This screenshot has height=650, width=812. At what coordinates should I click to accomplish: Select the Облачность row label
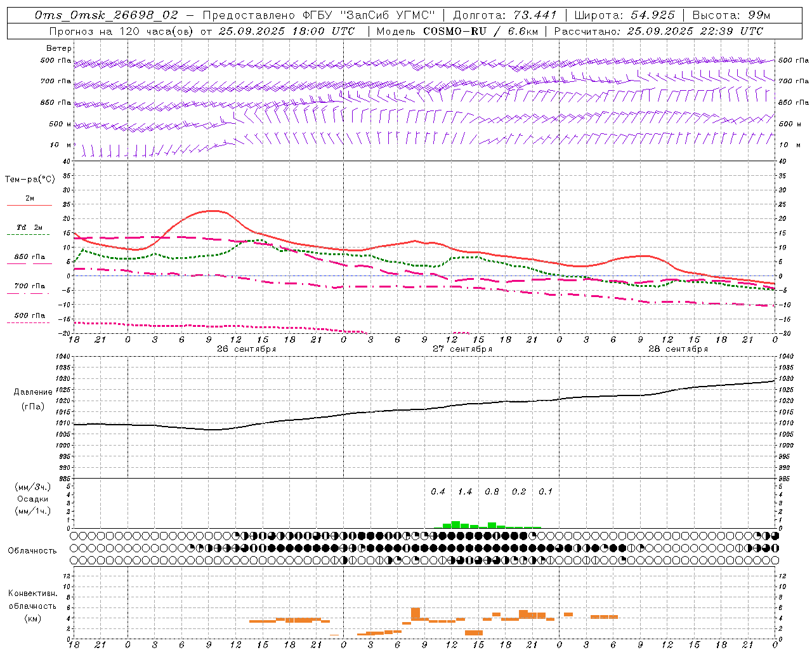[32, 550]
